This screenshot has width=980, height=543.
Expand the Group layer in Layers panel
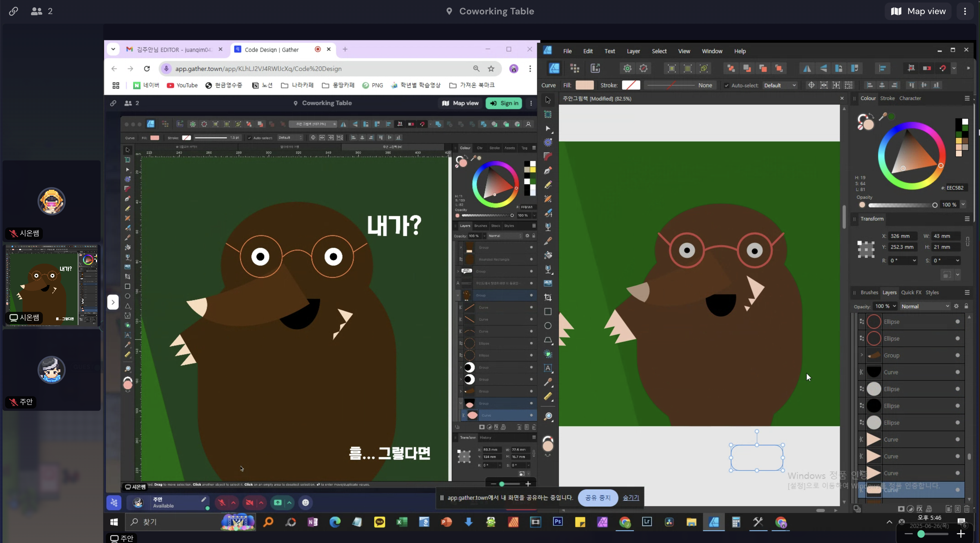tap(862, 356)
